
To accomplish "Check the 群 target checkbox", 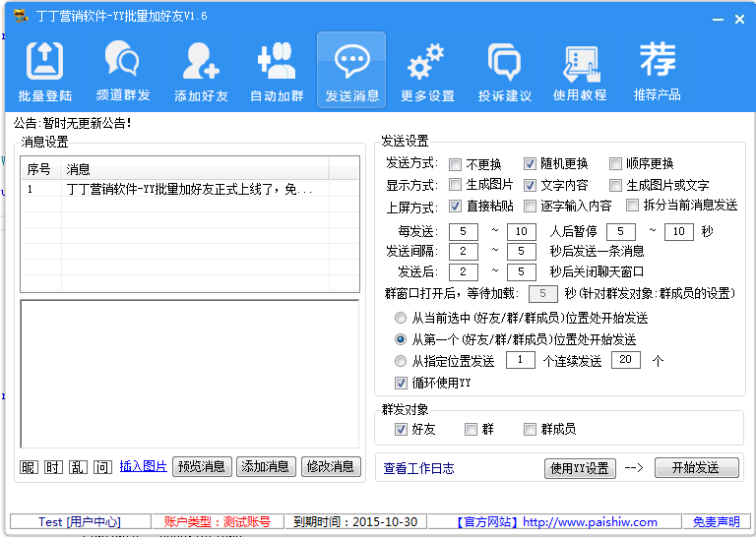I will coord(471,429).
